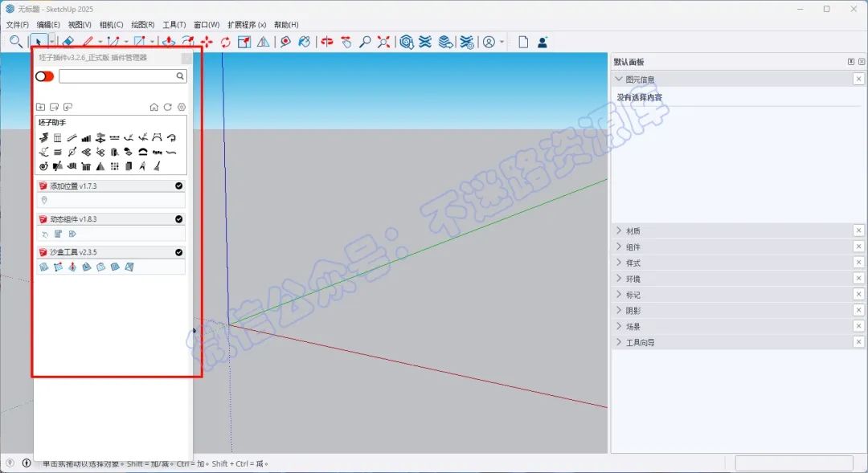Toggle the 动态组件 v1.8.3 checkmark
The width and height of the screenshot is (868, 473).
click(178, 219)
